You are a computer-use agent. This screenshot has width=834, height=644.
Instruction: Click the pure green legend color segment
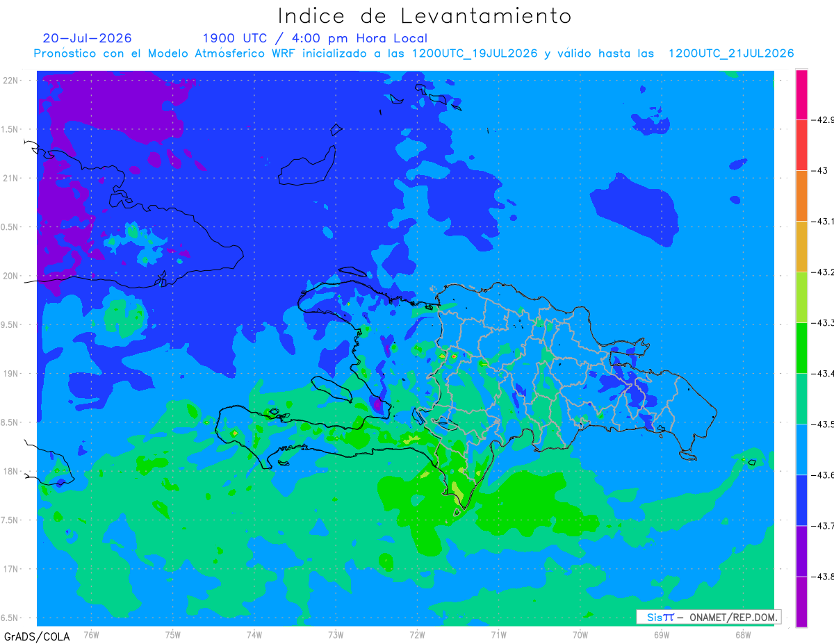[801, 347]
